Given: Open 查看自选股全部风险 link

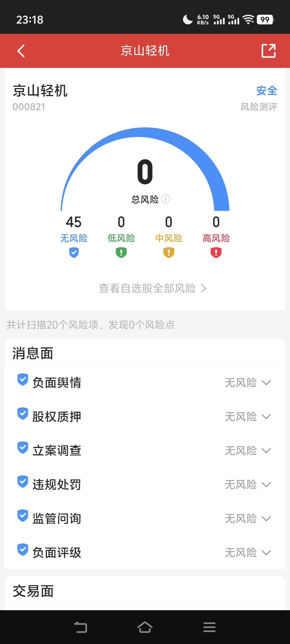Looking at the screenshot, I should [152, 288].
